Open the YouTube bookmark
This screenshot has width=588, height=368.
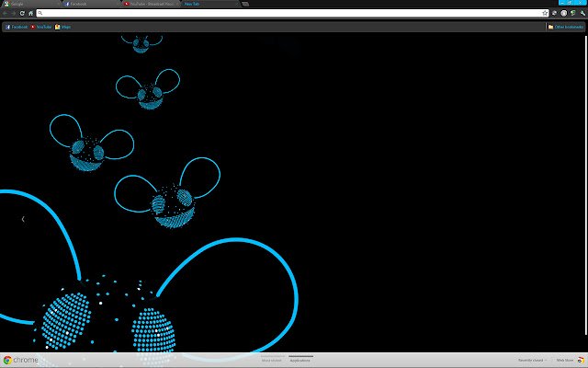(x=41, y=27)
